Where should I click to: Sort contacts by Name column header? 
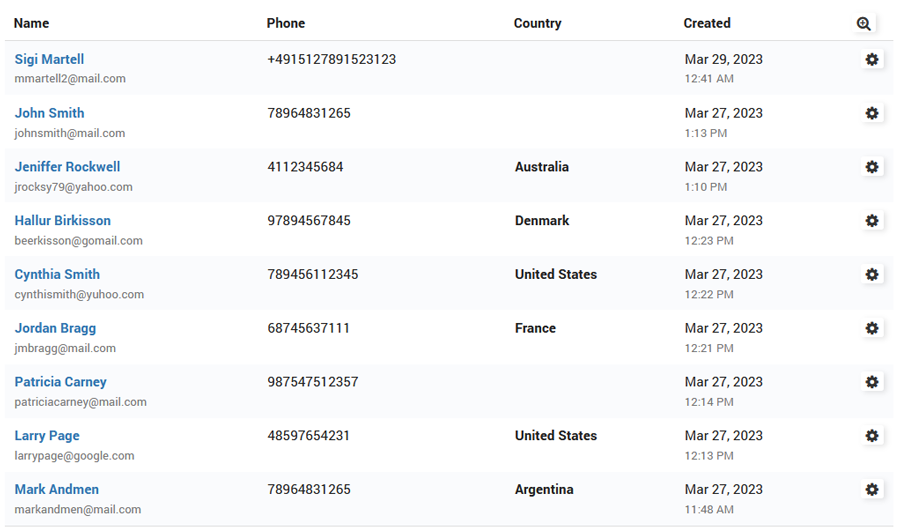pyautogui.click(x=32, y=23)
